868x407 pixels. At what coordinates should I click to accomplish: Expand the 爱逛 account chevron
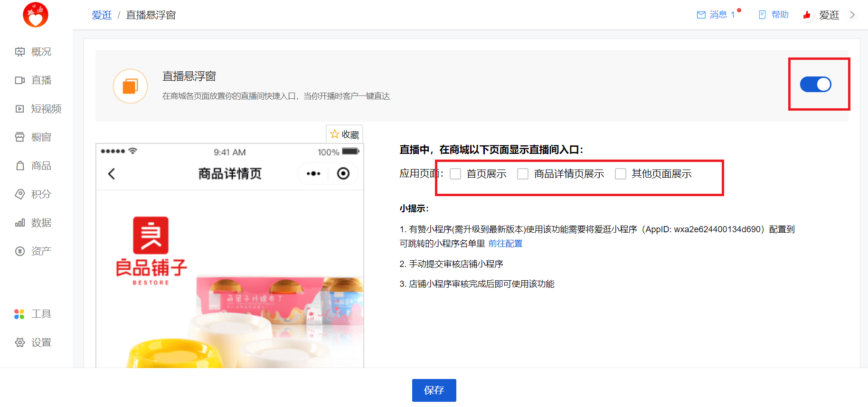coord(852,15)
